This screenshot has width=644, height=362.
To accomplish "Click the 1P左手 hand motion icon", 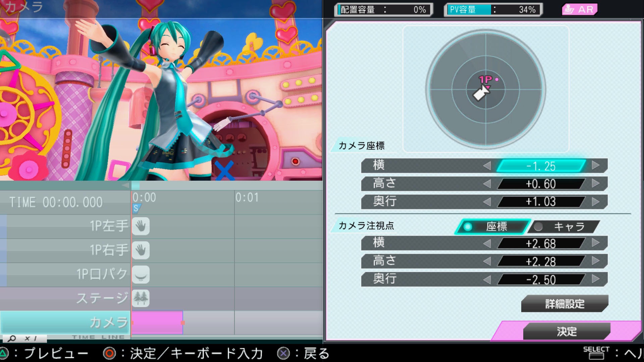I will coord(141,226).
